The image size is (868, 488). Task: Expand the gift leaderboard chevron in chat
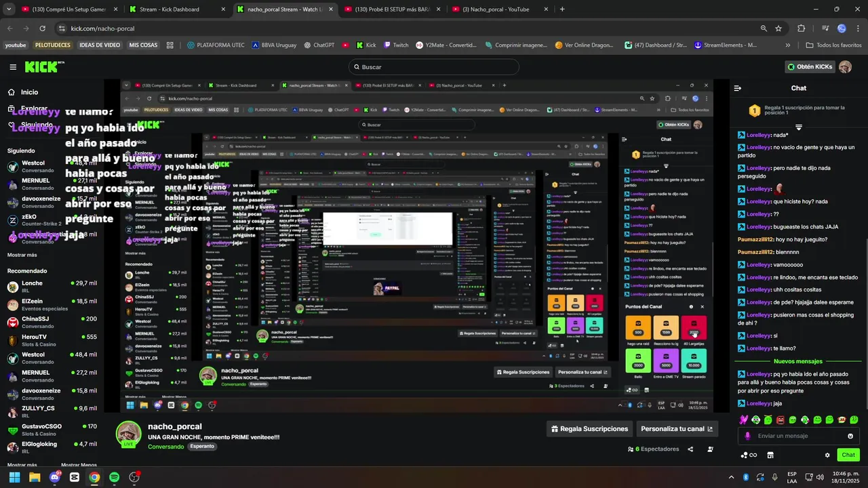click(799, 127)
